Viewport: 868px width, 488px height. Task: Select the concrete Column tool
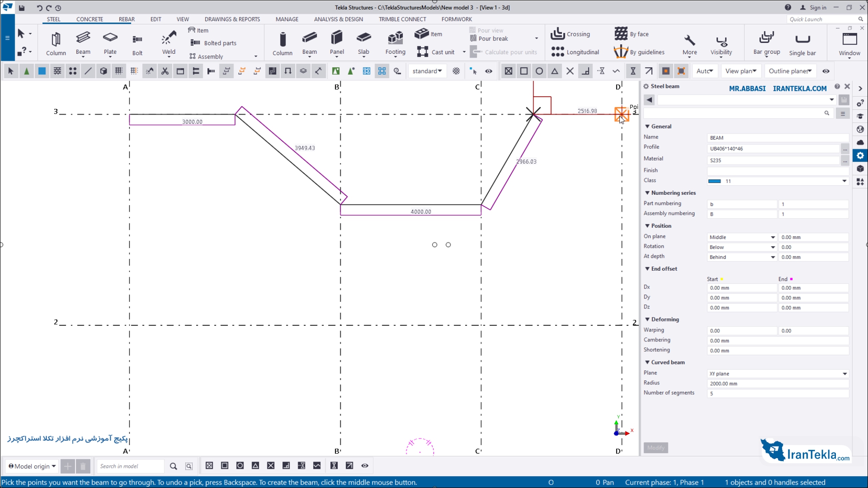tap(283, 43)
